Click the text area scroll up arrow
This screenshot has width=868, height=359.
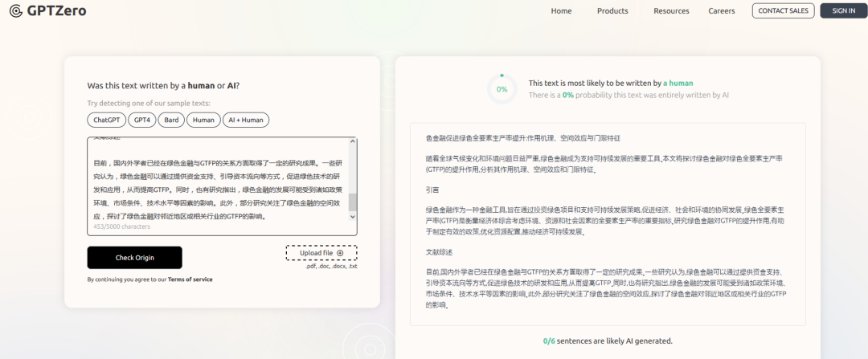353,141
